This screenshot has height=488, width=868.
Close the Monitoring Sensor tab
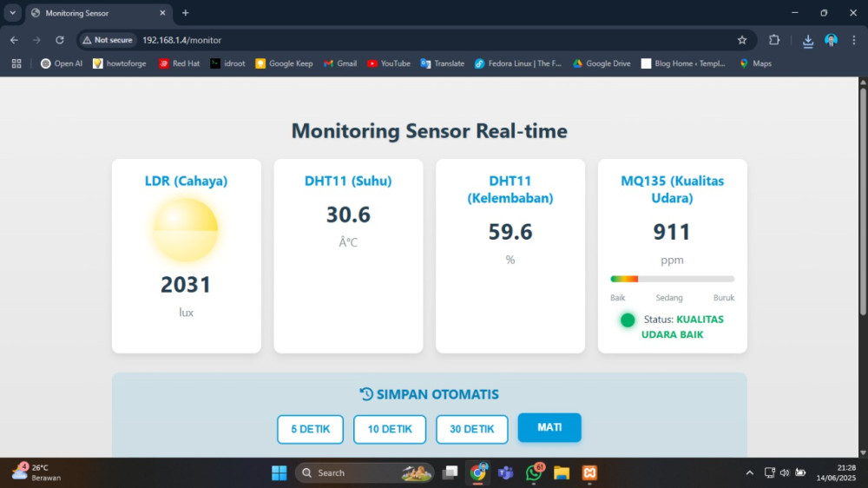162,13
